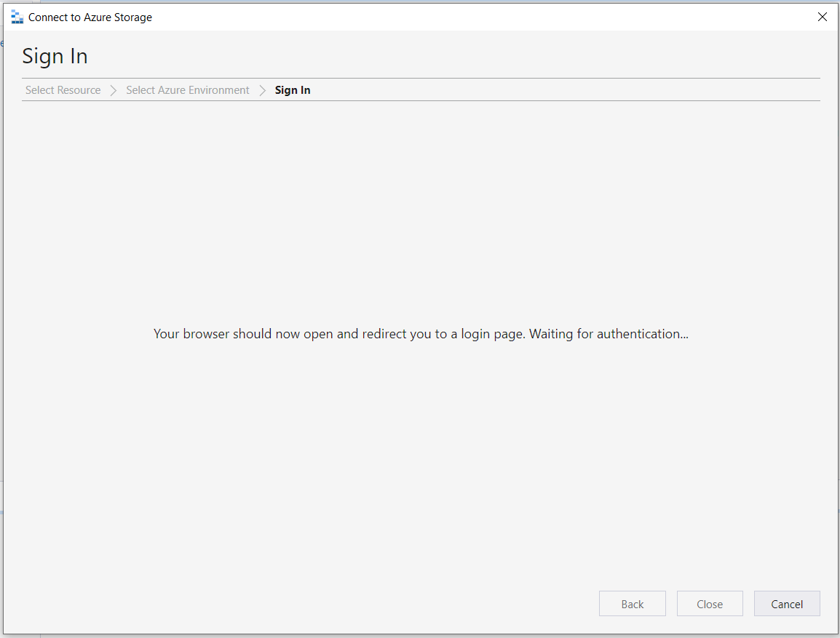840x638 pixels.
Task: Abort sign-in using the Cancel button
Action: point(786,603)
